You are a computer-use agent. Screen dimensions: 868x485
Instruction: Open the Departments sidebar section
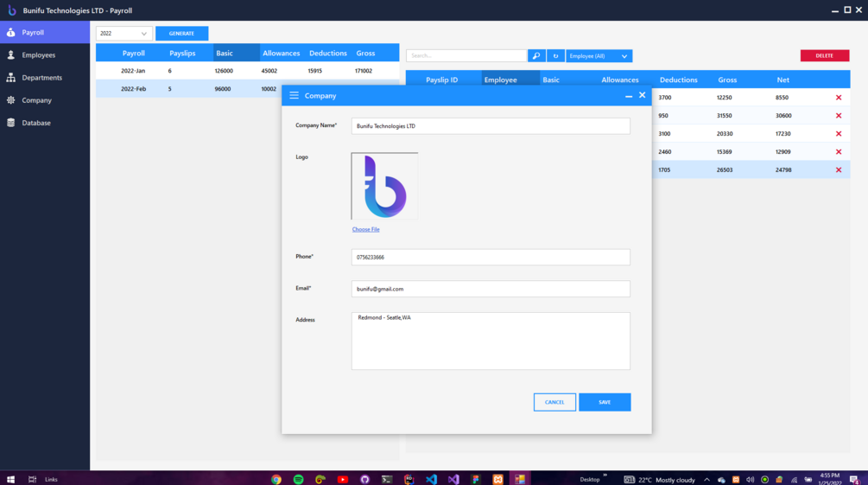[x=45, y=78]
